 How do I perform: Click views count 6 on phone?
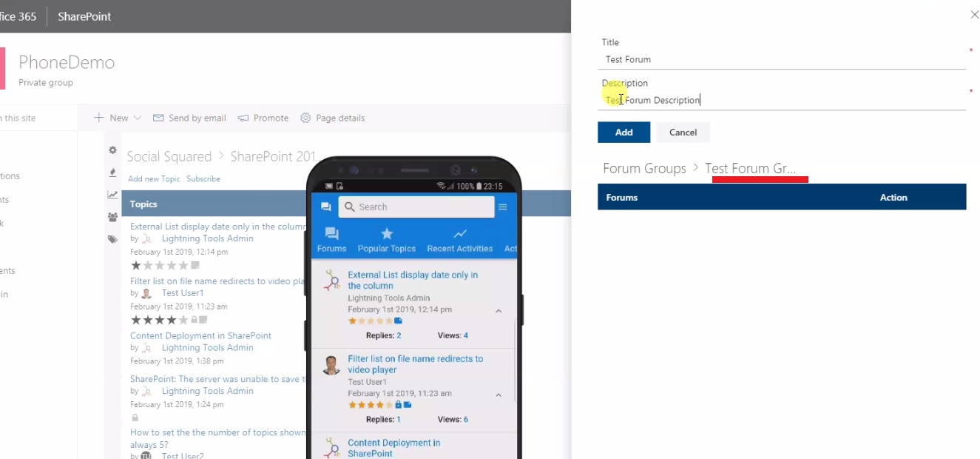tap(465, 419)
